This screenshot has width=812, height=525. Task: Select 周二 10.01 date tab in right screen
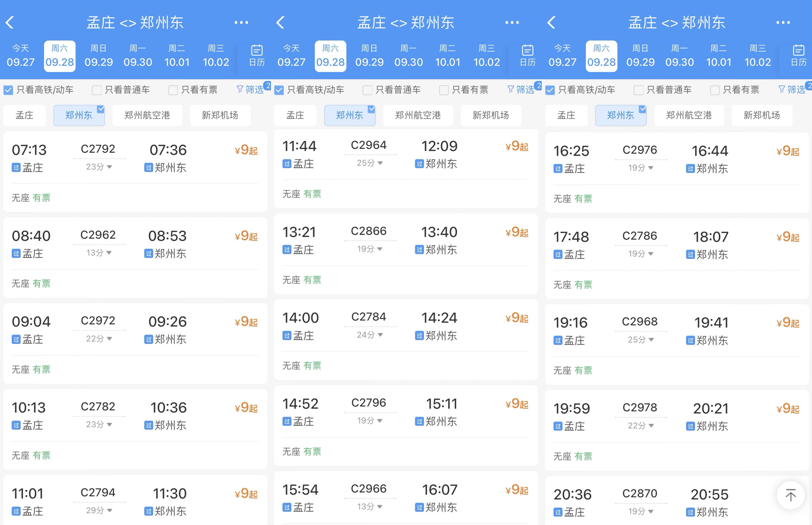(719, 56)
